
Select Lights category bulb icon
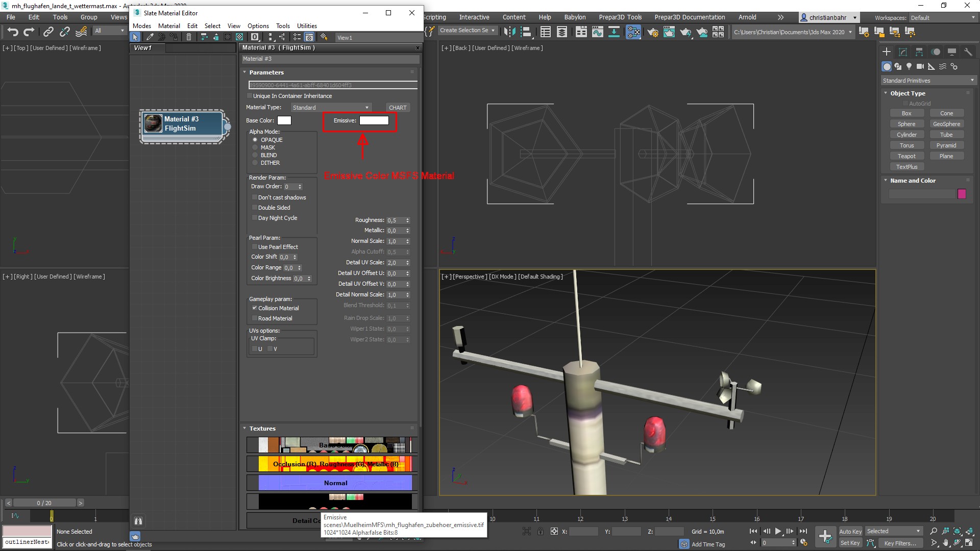[909, 66]
